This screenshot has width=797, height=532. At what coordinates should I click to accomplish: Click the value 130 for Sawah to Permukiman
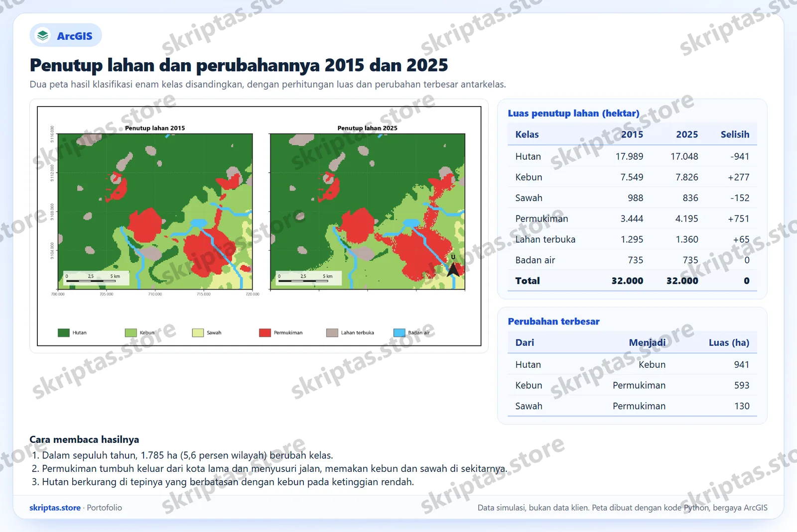(x=741, y=406)
